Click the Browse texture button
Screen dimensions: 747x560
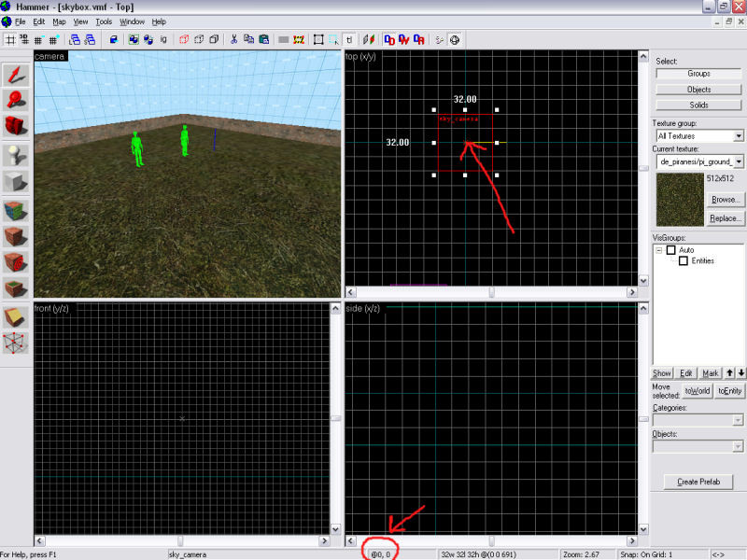point(726,200)
